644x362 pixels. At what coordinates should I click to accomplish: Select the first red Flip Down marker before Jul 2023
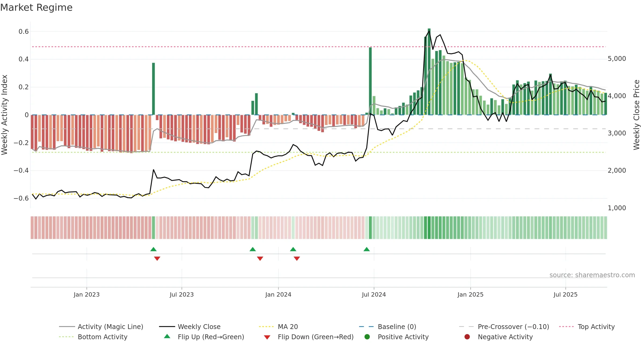point(157,258)
